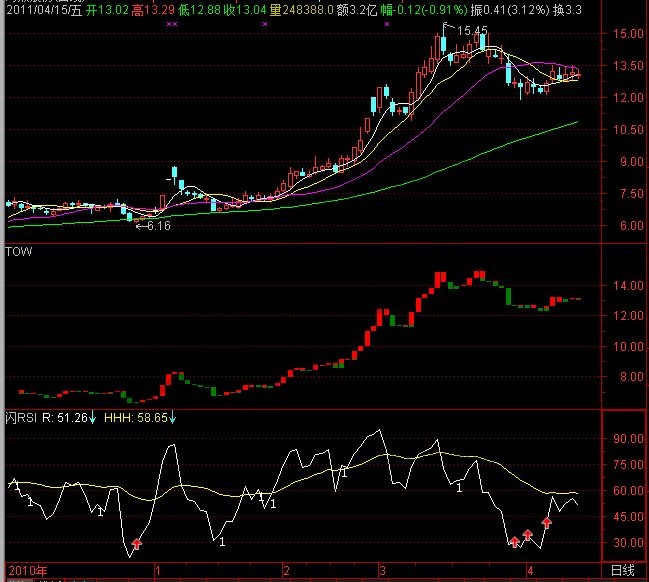The height and width of the screenshot is (582, 649).
Task: Click the 15.00 level on price axis
Action: coord(626,33)
